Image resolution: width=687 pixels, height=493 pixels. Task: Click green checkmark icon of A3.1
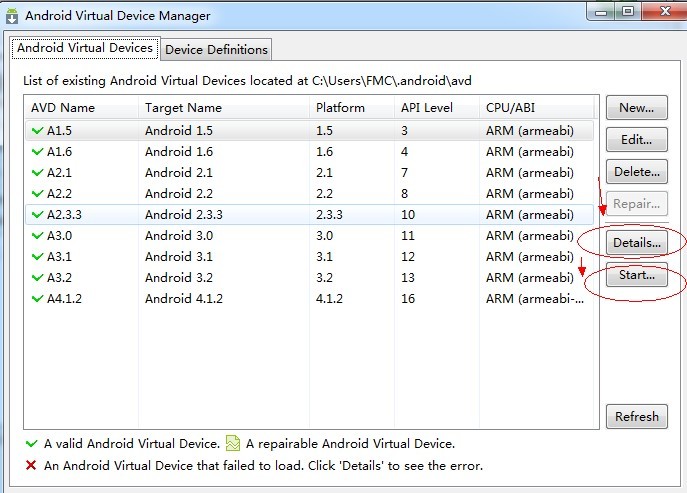pos(38,257)
